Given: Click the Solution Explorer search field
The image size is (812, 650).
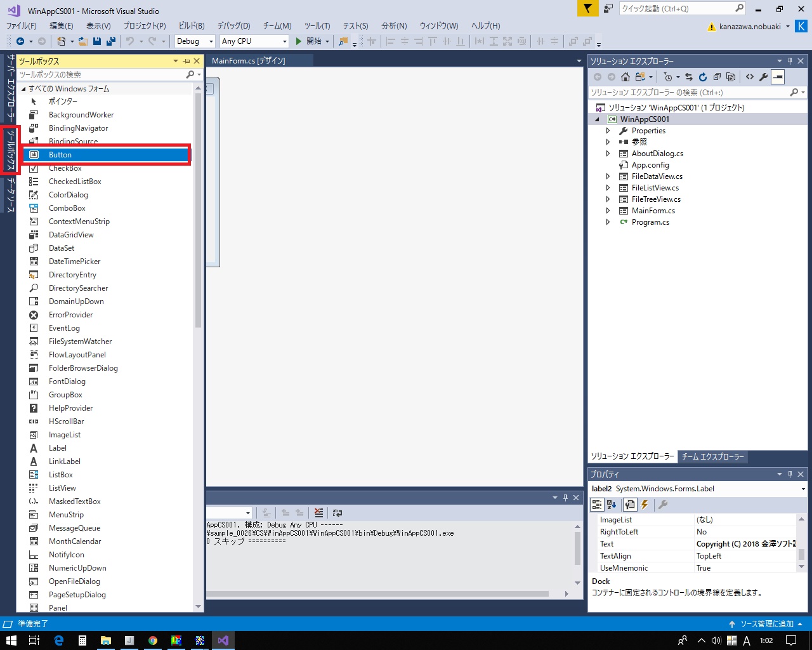Looking at the screenshot, I should [x=690, y=93].
